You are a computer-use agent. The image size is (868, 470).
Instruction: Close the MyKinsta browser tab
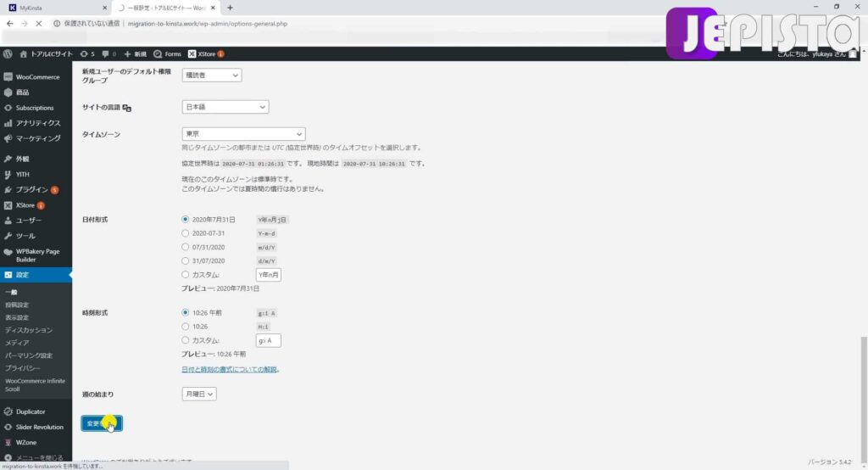coord(104,8)
